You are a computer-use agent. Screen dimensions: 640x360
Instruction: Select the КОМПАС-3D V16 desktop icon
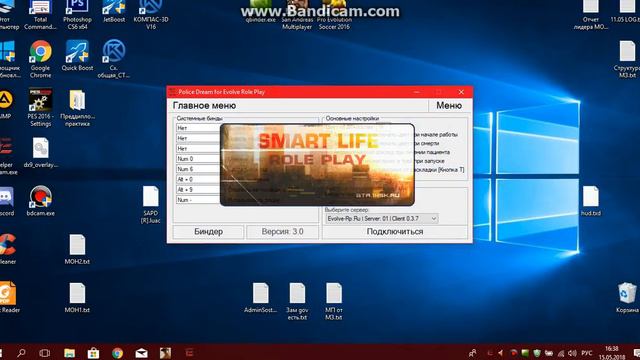151,15
